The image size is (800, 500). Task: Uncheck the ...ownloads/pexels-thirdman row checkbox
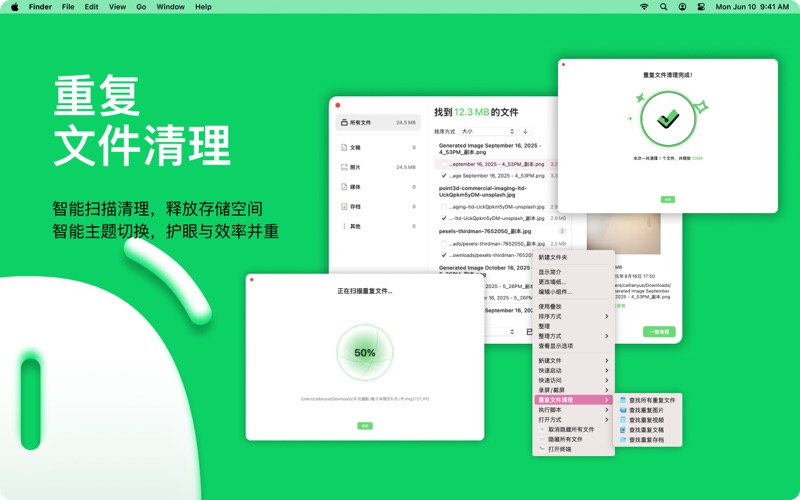pos(444,255)
